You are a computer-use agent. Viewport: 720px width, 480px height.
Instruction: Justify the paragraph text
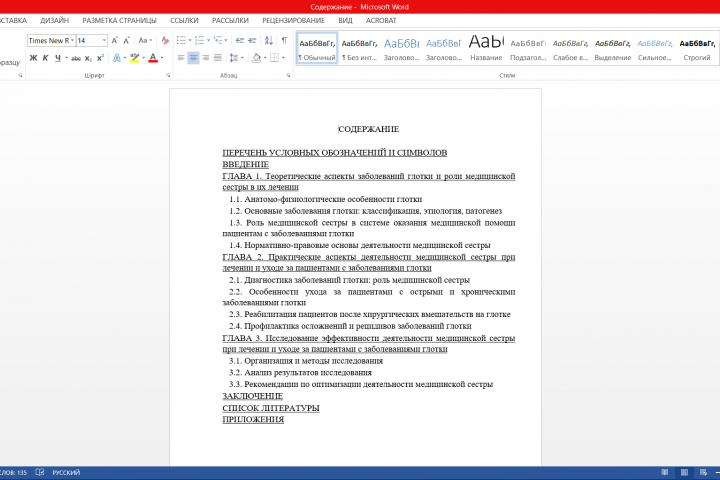218,58
